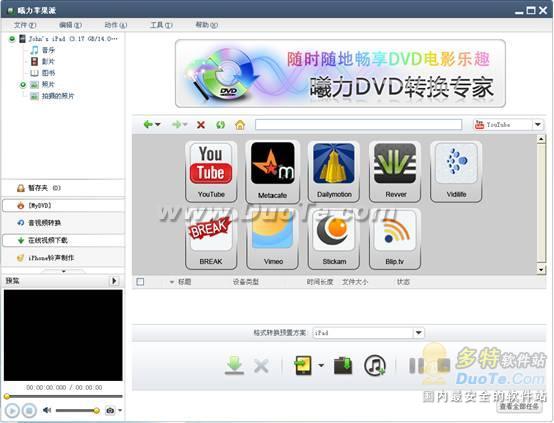Screen dimensions: 554x423
Task: Open the iPad conversion preset dropdown
Action: point(419,333)
